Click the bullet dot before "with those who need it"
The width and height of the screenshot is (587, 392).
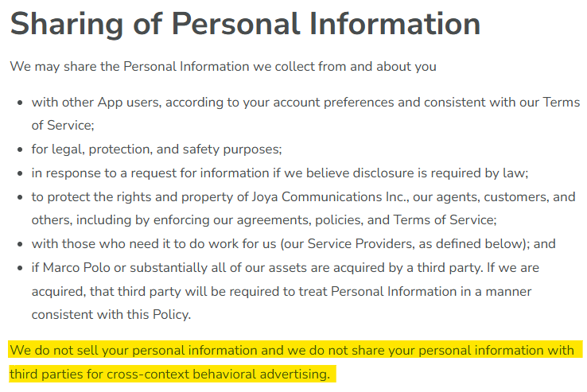click(x=19, y=244)
